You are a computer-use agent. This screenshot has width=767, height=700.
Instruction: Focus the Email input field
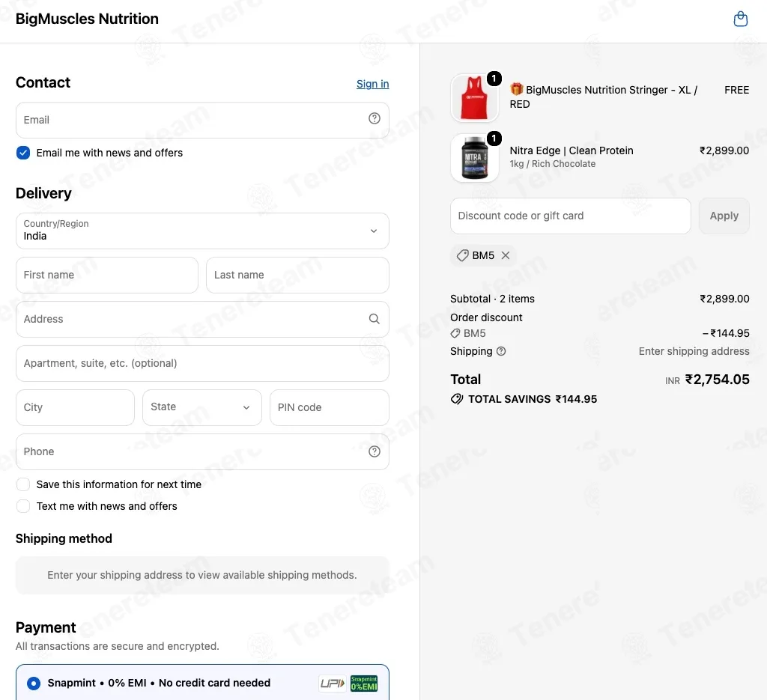coord(202,120)
